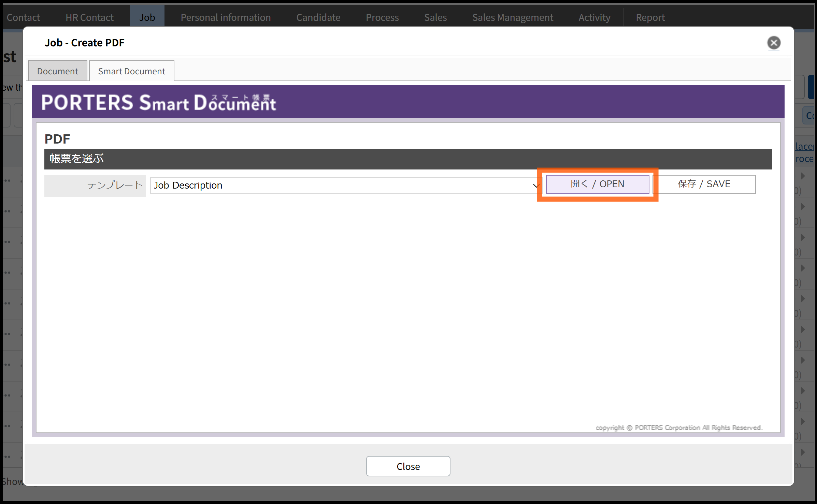Viewport: 817px width, 504px height.
Task: Switch to the Document tab
Action: 58,71
